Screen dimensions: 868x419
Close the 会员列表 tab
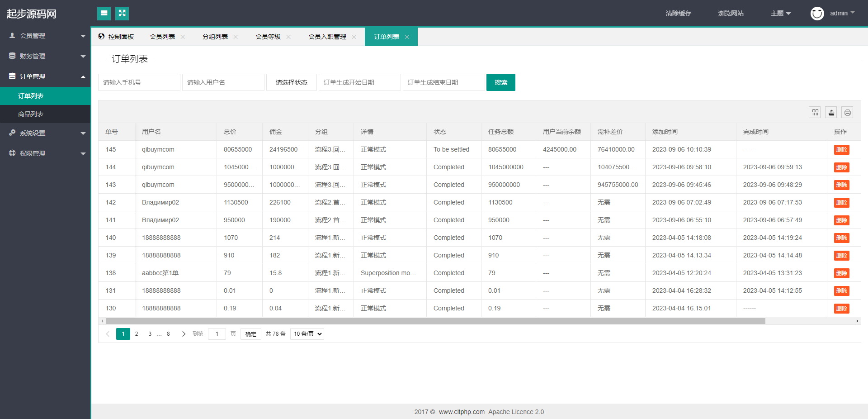[183, 37]
